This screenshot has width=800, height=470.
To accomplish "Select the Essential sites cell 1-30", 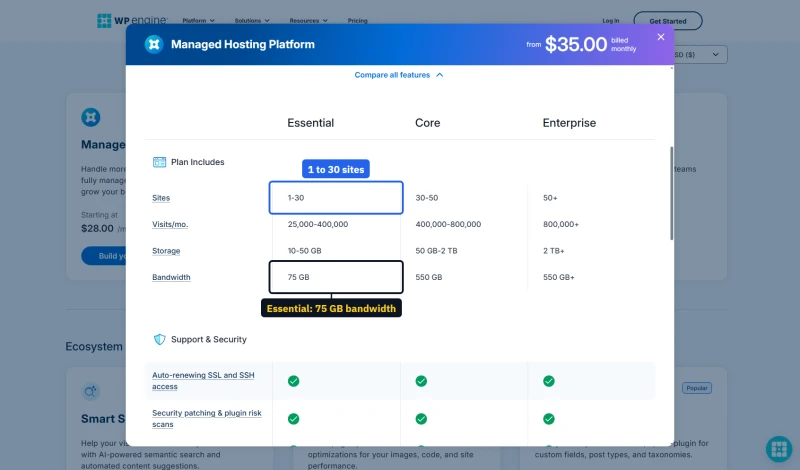I will 336,197.
